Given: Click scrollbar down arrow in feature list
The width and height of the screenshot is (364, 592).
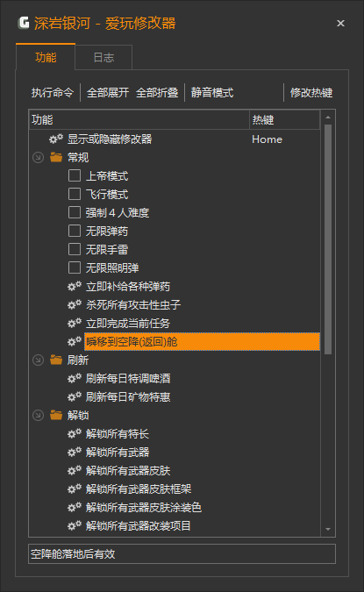Looking at the screenshot, I should [x=328, y=530].
